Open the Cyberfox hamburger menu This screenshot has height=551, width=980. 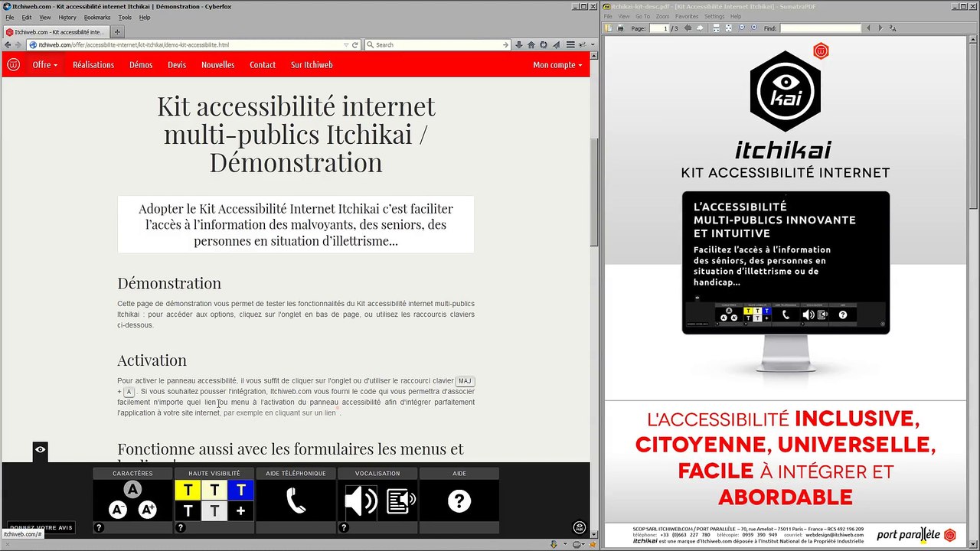[x=570, y=44]
